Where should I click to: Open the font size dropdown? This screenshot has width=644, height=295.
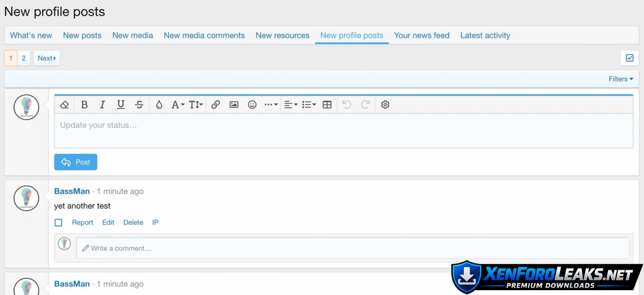196,105
